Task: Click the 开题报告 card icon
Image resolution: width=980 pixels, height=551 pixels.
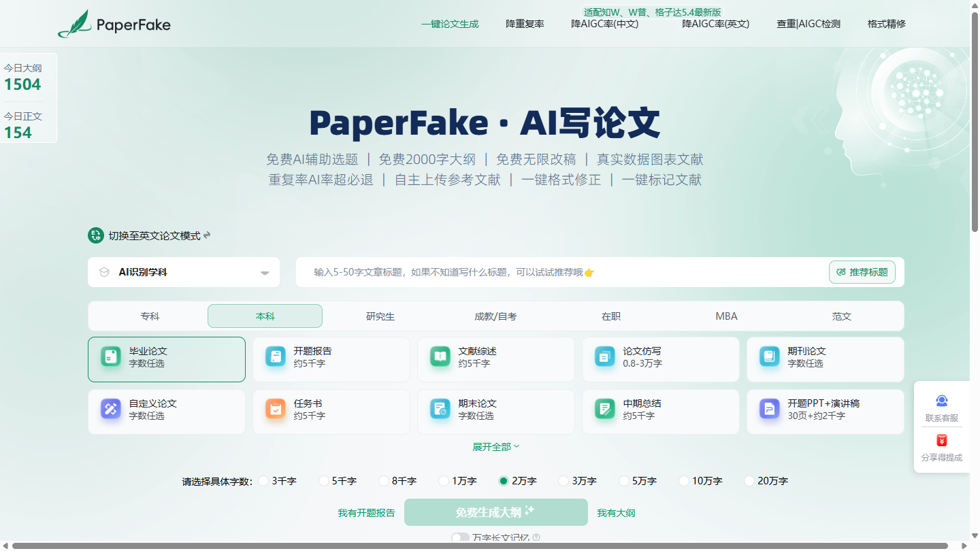Action: tap(276, 356)
